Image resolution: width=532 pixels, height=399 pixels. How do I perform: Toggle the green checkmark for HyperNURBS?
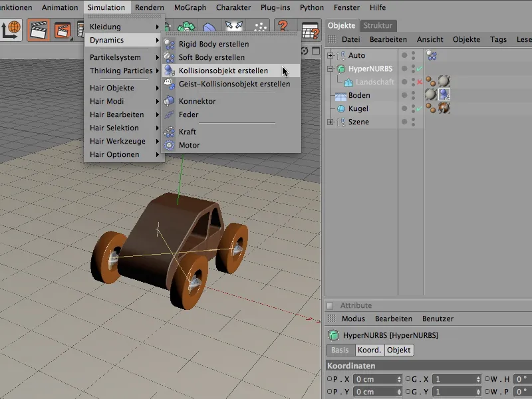419,69
